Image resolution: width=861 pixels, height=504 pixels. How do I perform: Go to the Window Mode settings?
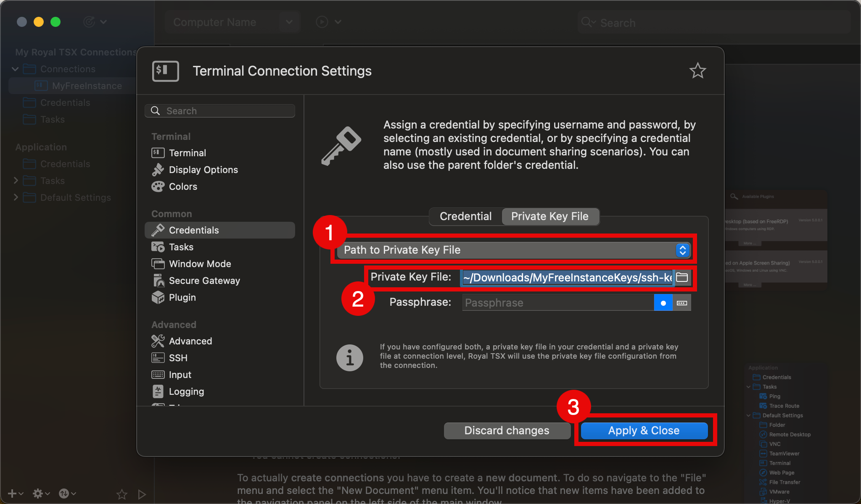(x=200, y=264)
